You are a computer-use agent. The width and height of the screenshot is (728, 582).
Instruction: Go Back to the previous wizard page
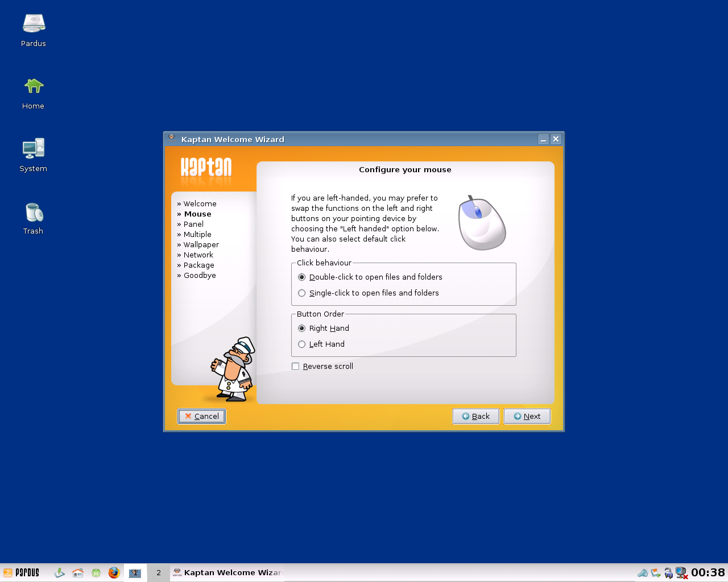476,416
